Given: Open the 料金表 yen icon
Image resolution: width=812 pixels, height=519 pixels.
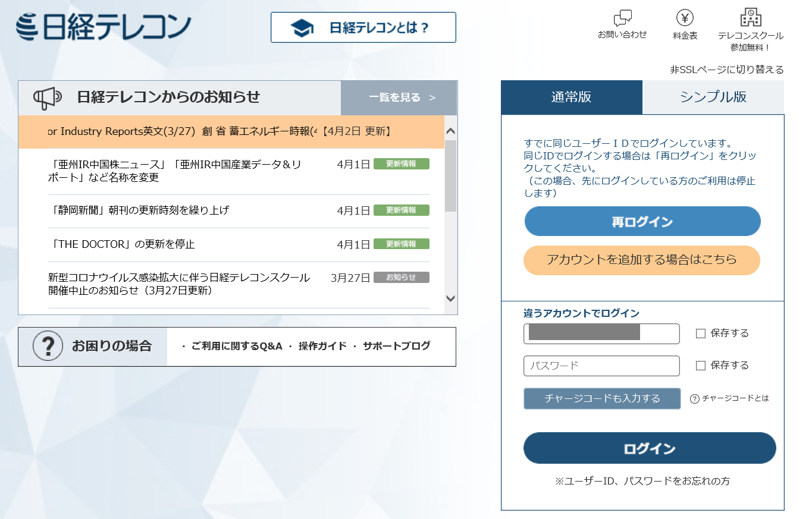Looking at the screenshot, I should [685, 18].
